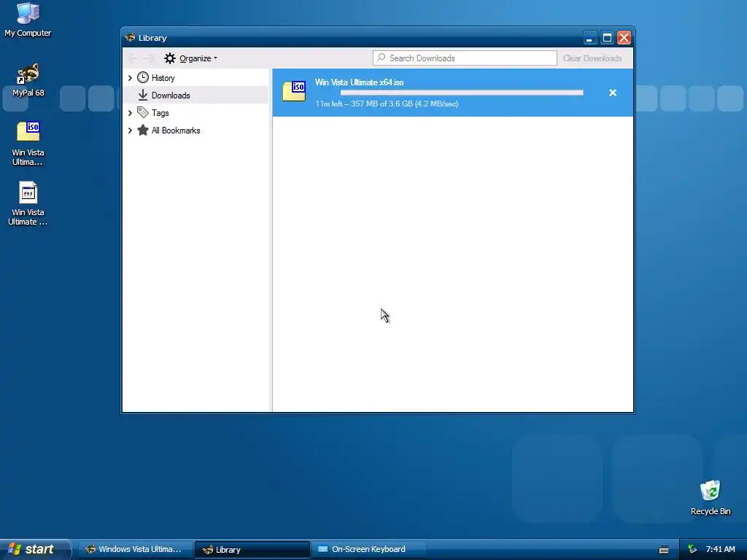Click the network tray icon beside clock

click(692, 550)
